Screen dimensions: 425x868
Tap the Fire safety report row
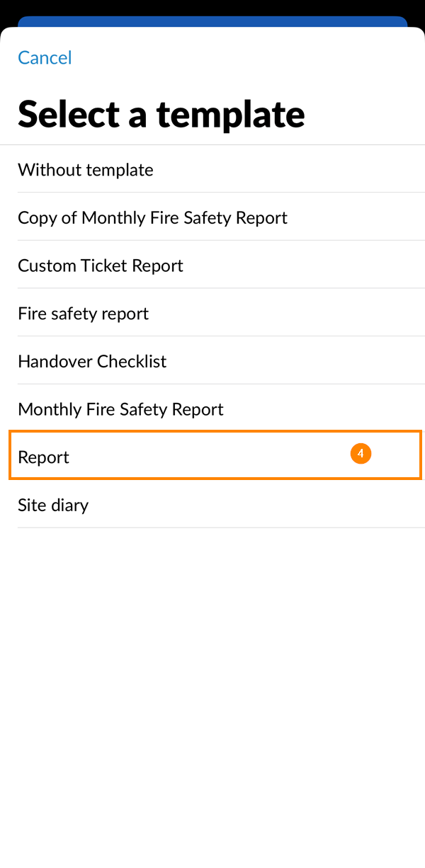[x=212, y=313]
